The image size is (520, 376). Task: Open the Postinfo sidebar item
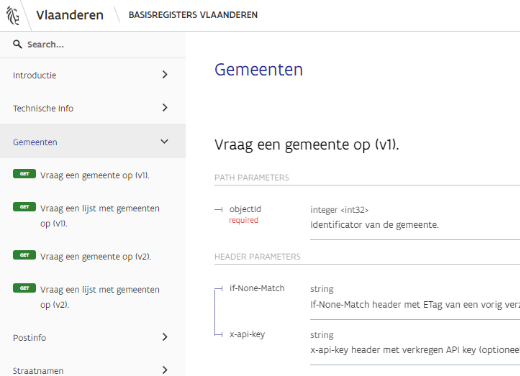93,337
